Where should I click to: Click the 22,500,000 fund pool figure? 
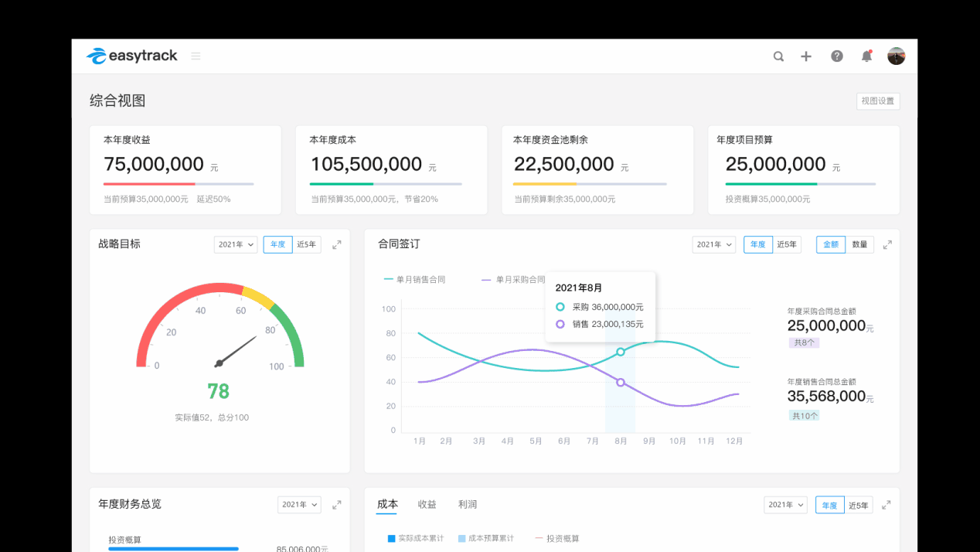pos(564,164)
